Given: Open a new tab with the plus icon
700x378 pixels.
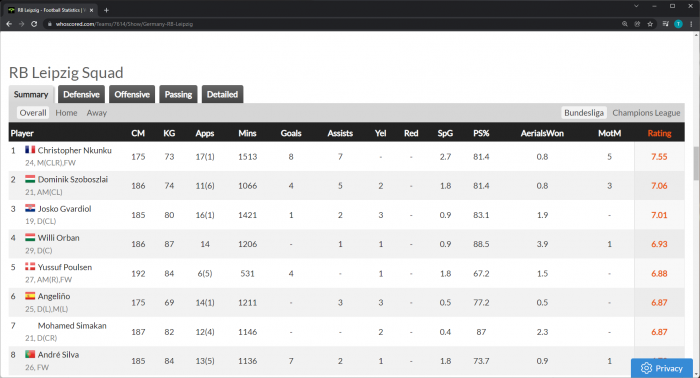Looking at the screenshot, I should 106,10.
